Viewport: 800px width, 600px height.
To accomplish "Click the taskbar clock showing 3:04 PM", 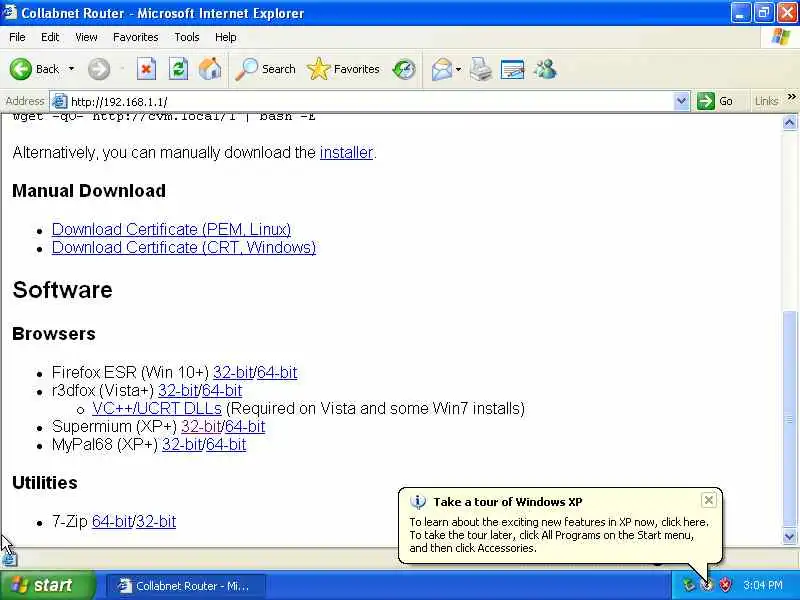I will 763,585.
